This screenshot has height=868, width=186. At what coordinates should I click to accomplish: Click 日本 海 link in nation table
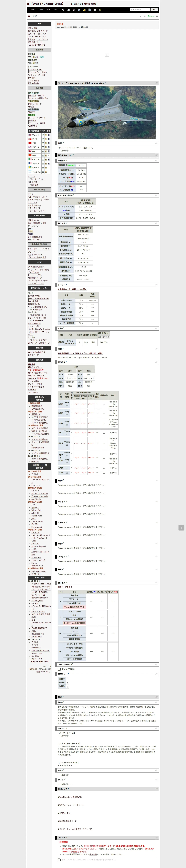(x=49, y=151)
